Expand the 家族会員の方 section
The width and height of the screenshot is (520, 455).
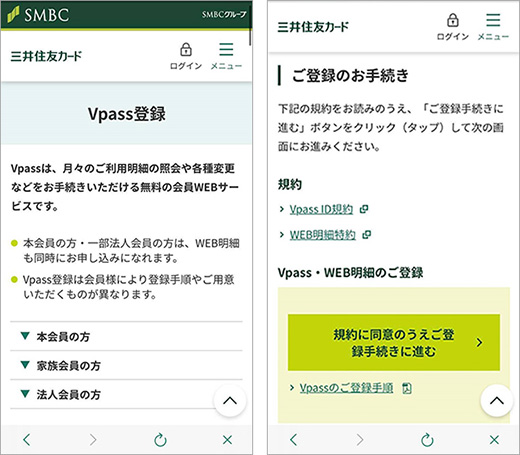pos(126,365)
